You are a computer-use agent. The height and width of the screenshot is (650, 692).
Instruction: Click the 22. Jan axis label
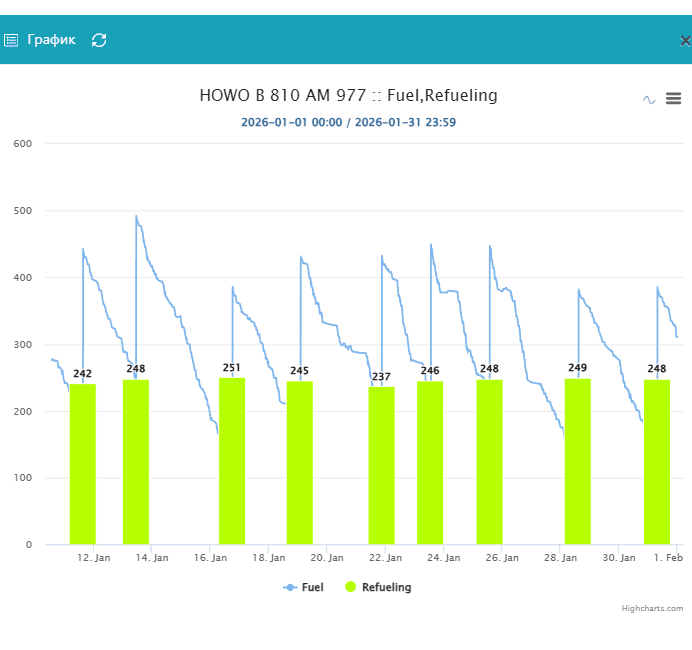(385, 557)
